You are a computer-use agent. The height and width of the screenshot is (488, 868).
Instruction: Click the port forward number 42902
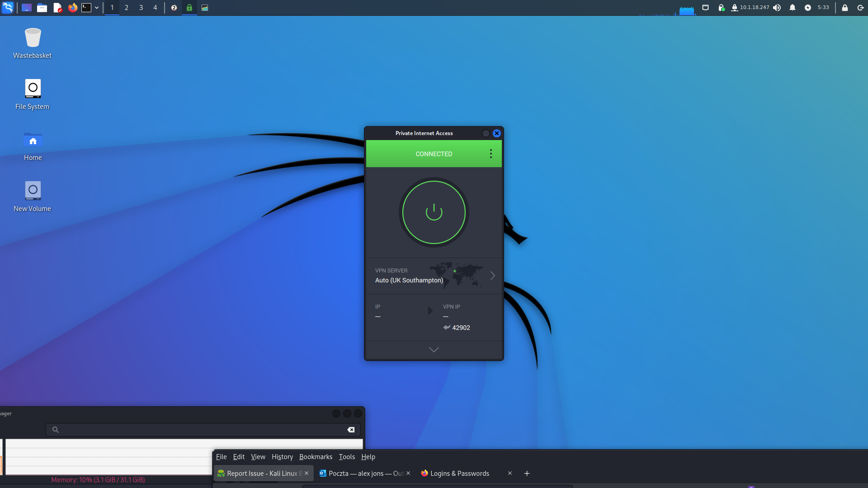pyautogui.click(x=461, y=328)
